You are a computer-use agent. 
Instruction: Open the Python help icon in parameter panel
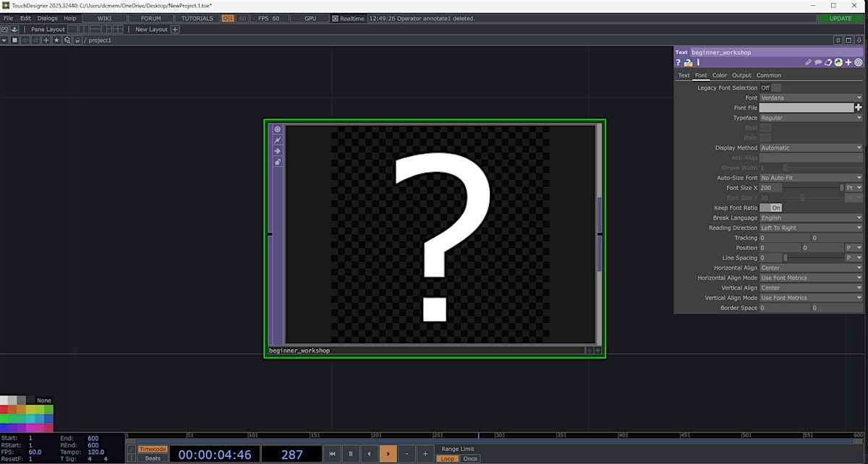689,63
